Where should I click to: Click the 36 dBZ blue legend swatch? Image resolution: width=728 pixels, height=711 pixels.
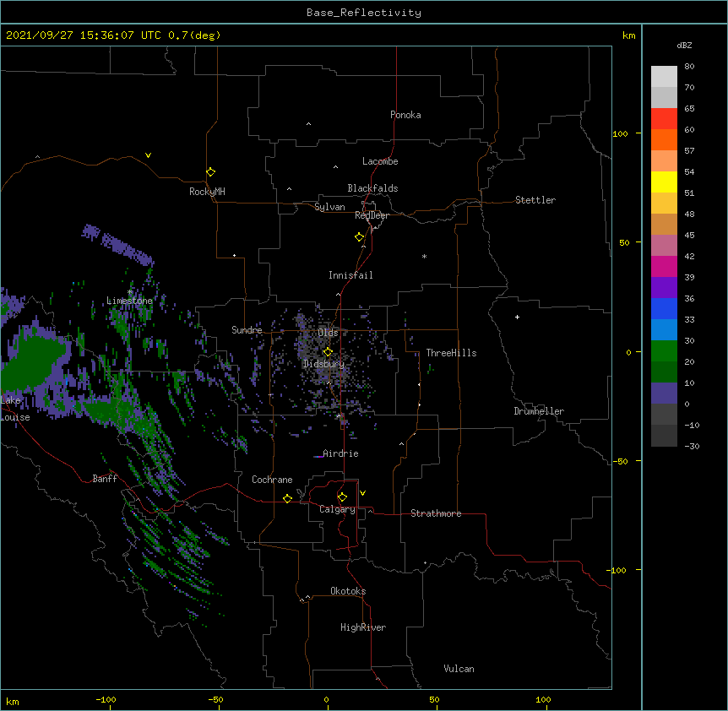(664, 308)
